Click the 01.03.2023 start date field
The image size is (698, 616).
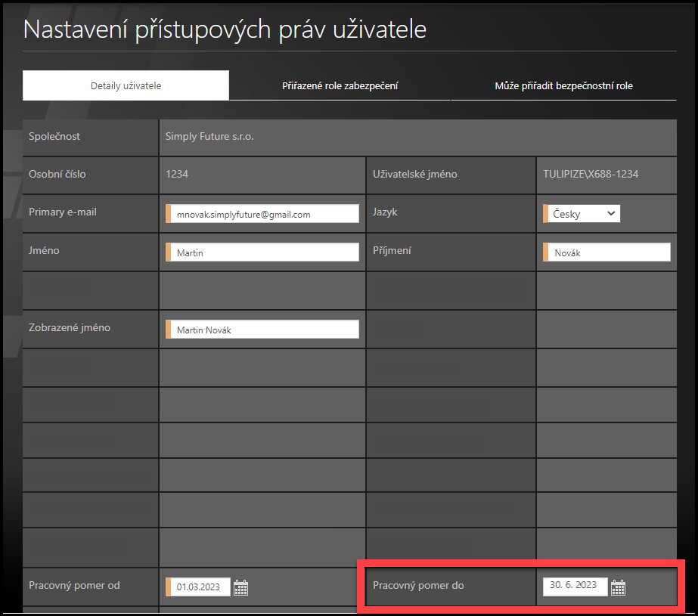(200, 587)
